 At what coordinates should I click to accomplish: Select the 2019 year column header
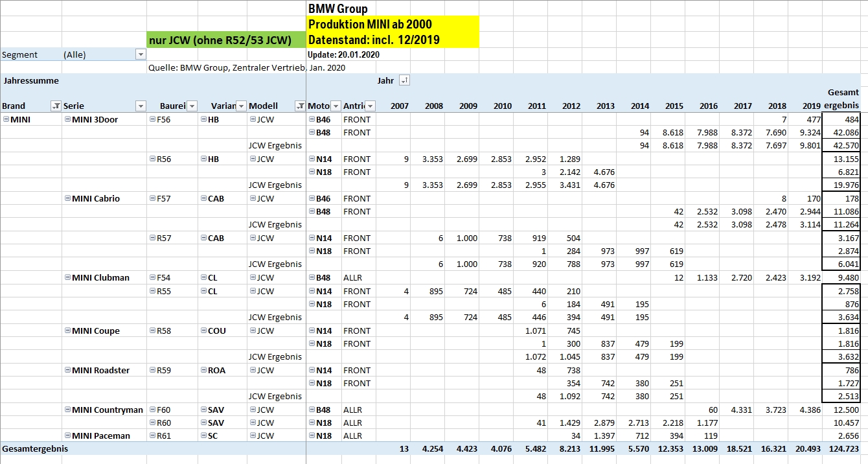point(811,106)
